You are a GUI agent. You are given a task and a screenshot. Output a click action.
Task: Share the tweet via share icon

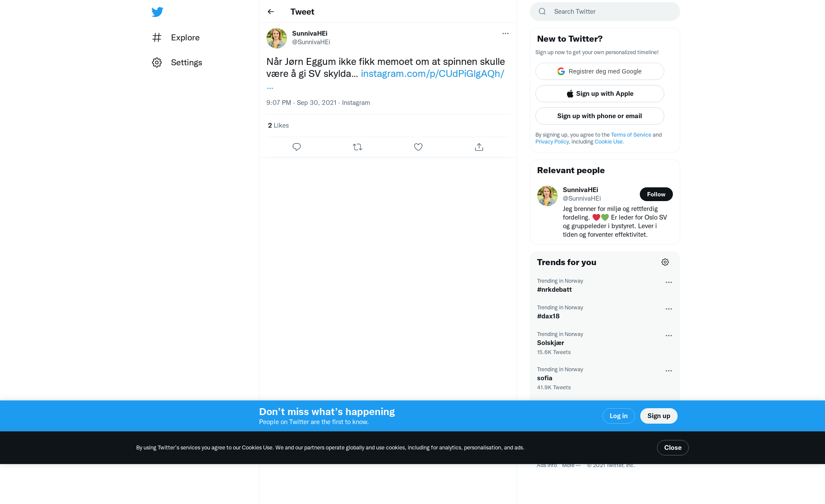coord(479,147)
